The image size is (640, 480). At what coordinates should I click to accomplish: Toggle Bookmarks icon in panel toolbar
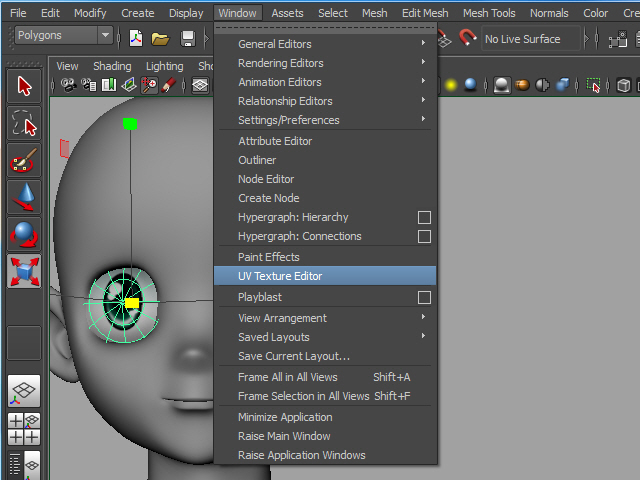[x=109, y=85]
